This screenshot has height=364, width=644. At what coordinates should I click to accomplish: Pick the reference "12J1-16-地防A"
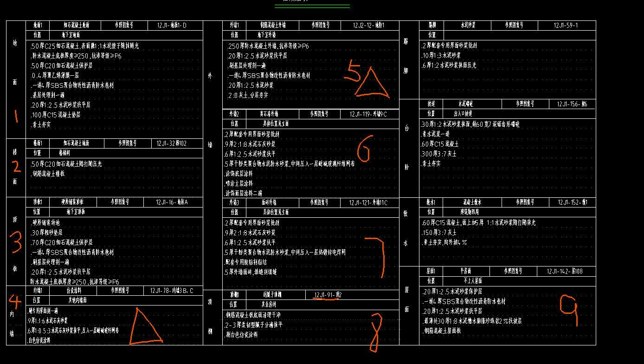[x=172, y=202]
